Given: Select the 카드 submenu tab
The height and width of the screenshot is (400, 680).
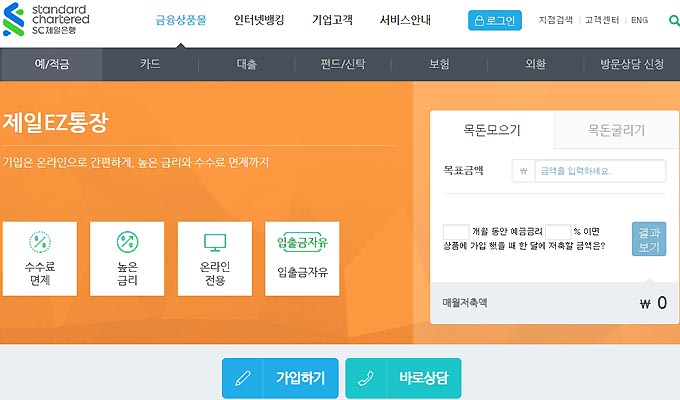Looking at the screenshot, I should click(x=150, y=64).
